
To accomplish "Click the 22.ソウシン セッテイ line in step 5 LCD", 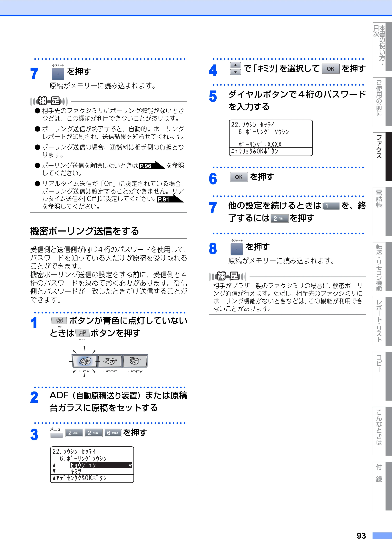I will (x=253, y=125).
